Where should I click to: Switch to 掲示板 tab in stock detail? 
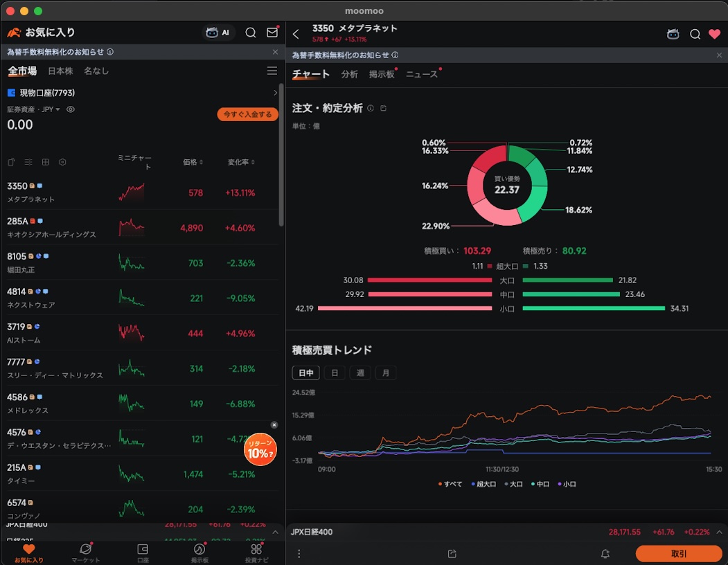pos(382,74)
